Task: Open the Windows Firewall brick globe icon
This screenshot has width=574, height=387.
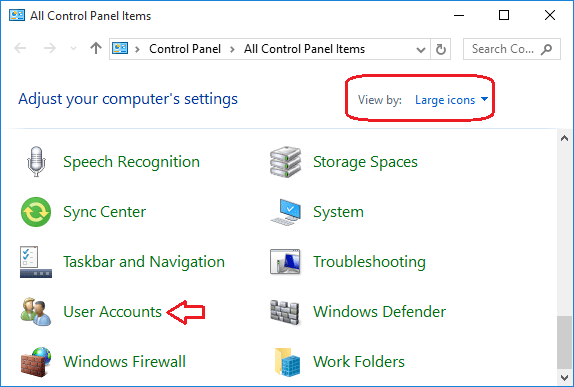Action: click(x=36, y=362)
